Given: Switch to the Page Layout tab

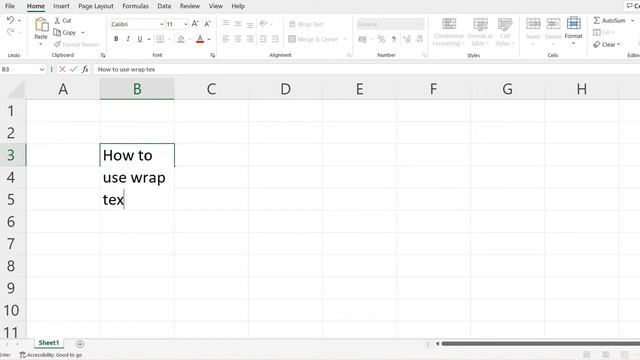Looking at the screenshot, I should [96, 6].
